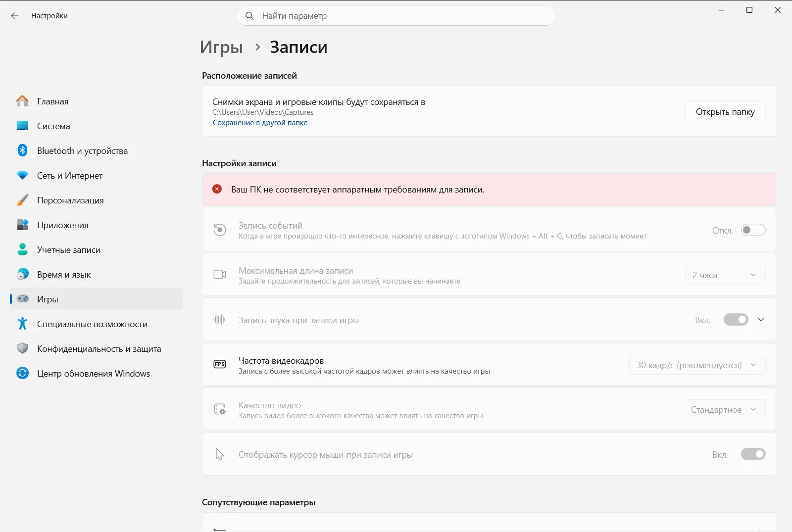Click the Персонализация brush icon
Image resolution: width=792 pixels, height=532 pixels.
coord(22,200)
